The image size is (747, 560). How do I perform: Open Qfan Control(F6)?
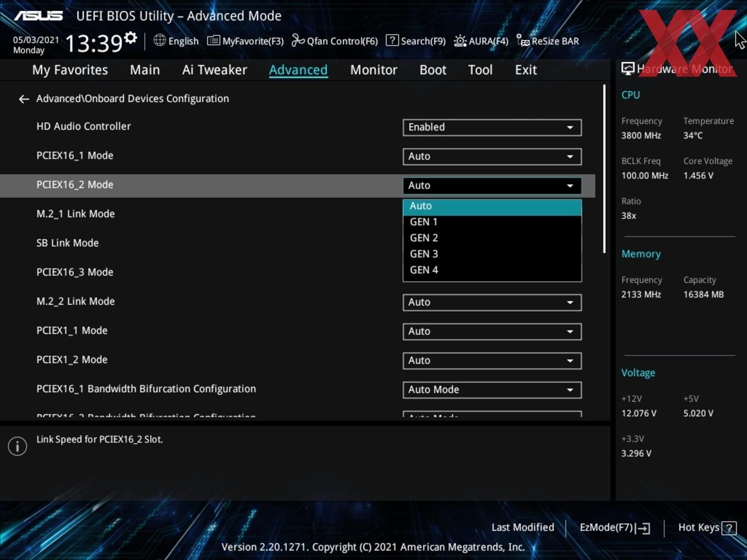click(335, 41)
